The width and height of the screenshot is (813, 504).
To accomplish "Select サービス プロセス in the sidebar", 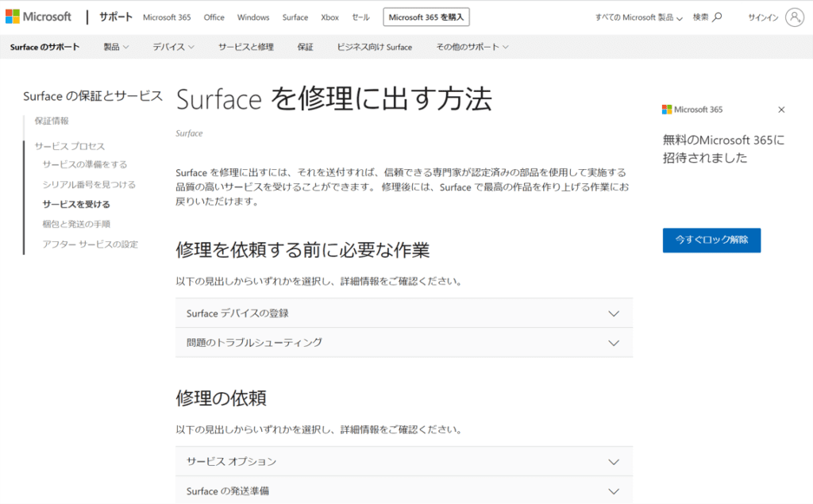I will click(70, 146).
